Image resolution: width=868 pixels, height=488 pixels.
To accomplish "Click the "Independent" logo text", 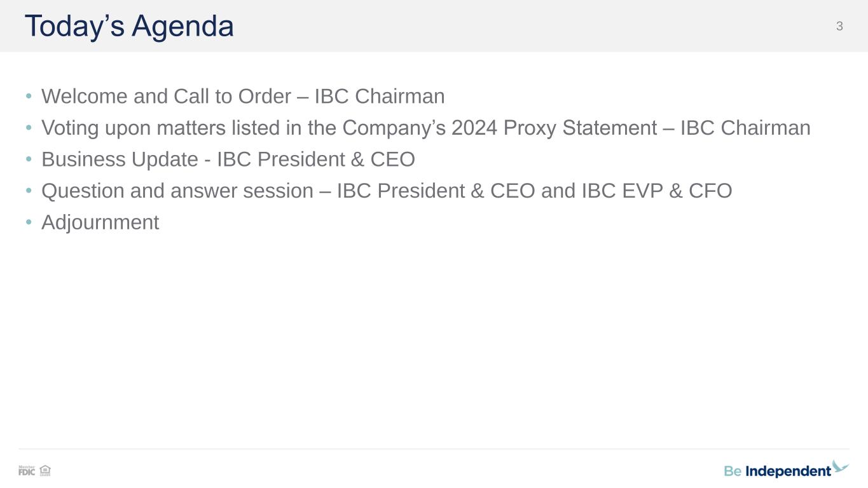I will pyautogui.click(x=788, y=471).
